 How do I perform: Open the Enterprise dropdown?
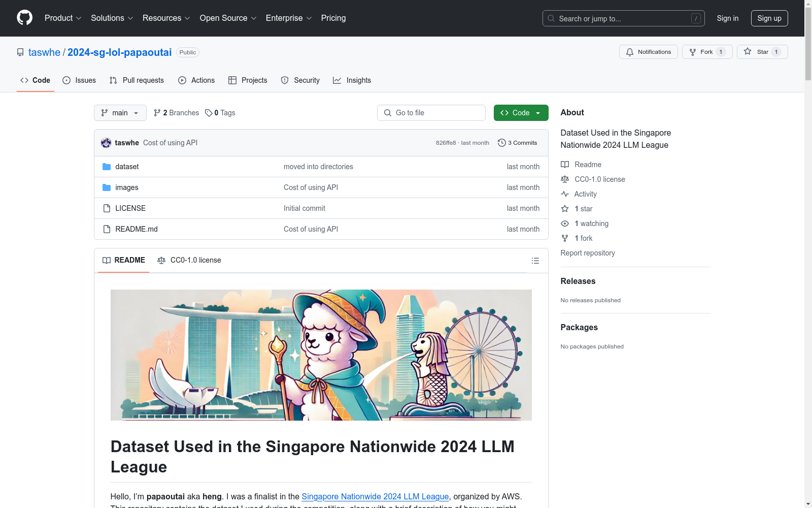tap(289, 18)
